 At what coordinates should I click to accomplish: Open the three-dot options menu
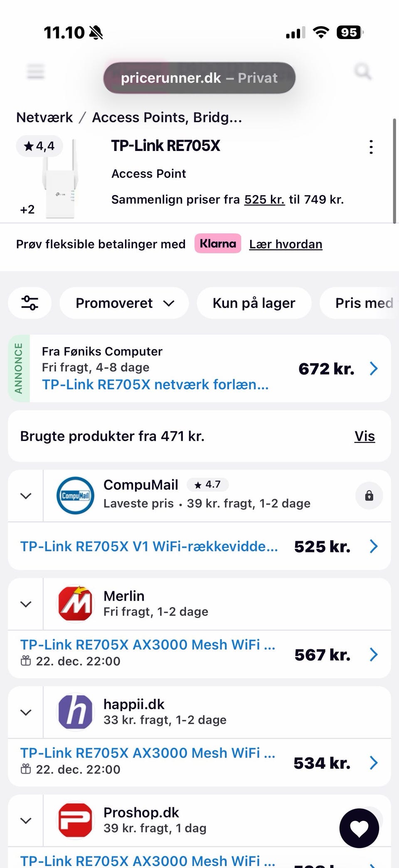(371, 147)
